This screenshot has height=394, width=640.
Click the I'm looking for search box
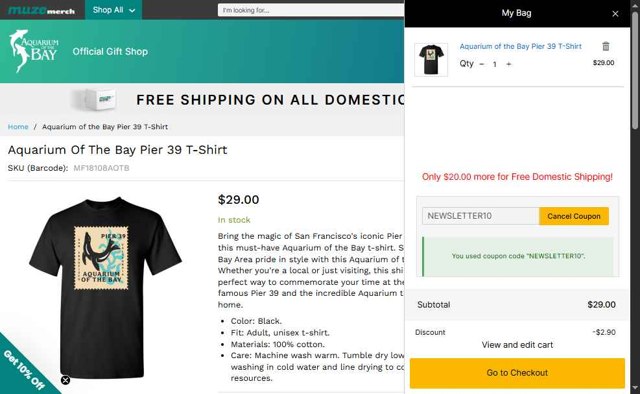pyautogui.click(x=311, y=10)
